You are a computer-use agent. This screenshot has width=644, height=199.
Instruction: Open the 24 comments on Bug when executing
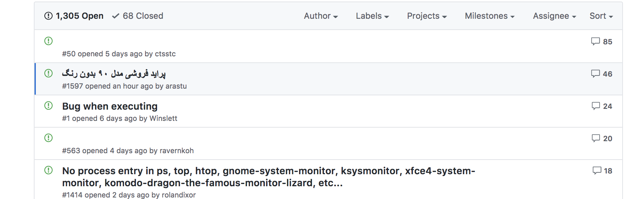click(596, 106)
